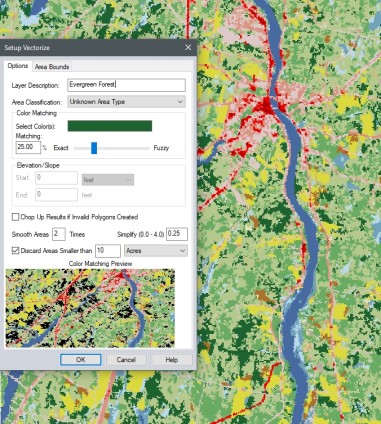Viewport: 381px width, 424px height.
Task: Click the red urban center on map
Action: point(267,106)
